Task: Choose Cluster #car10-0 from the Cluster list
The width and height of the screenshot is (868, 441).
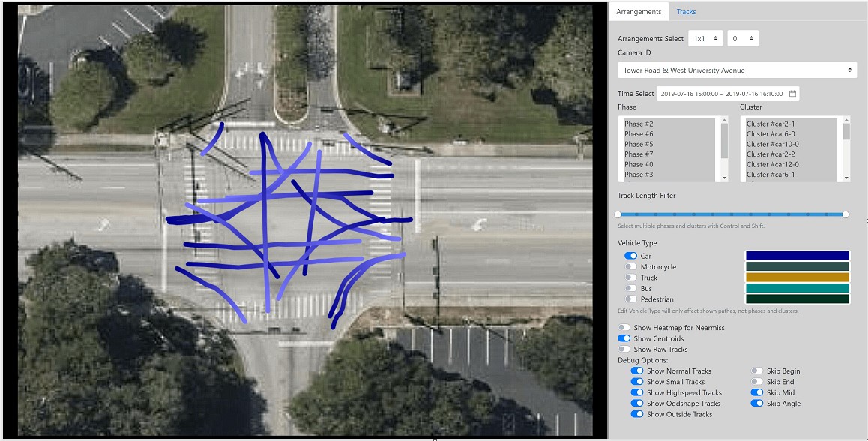Action: [772, 144]
